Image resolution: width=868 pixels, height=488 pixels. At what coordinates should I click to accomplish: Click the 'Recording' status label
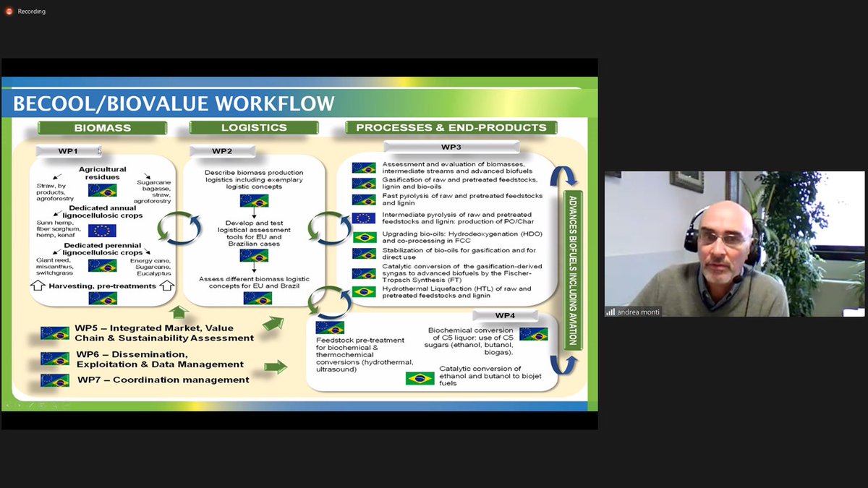pyautogui.click(x=31, y=12)
